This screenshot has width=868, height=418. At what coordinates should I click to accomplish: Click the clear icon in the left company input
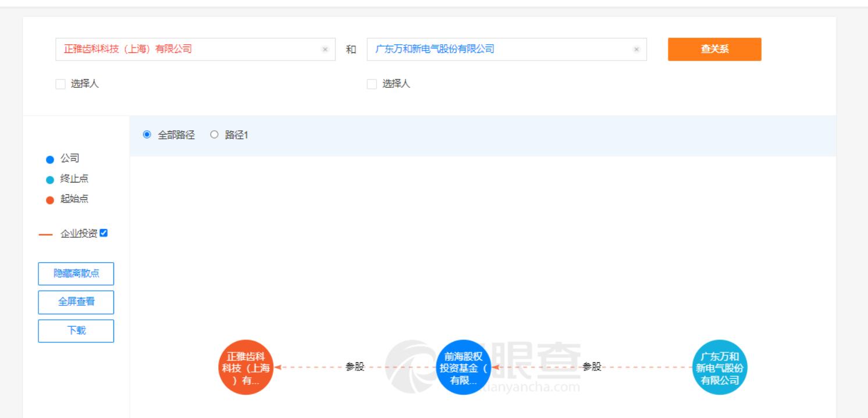coord(325,49)
